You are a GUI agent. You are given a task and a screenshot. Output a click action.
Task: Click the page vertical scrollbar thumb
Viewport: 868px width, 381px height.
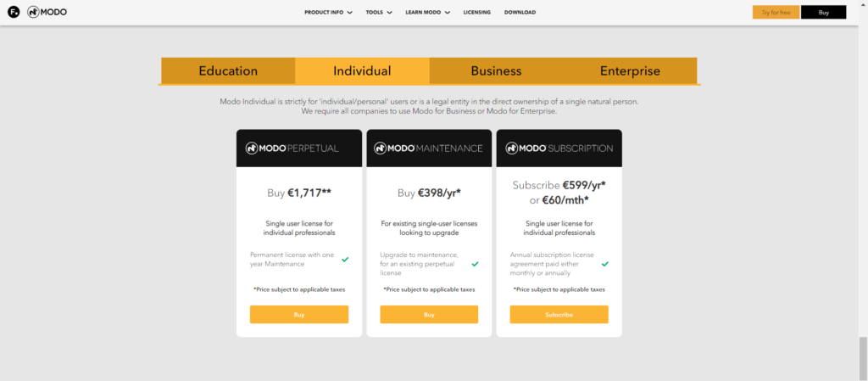863,358
